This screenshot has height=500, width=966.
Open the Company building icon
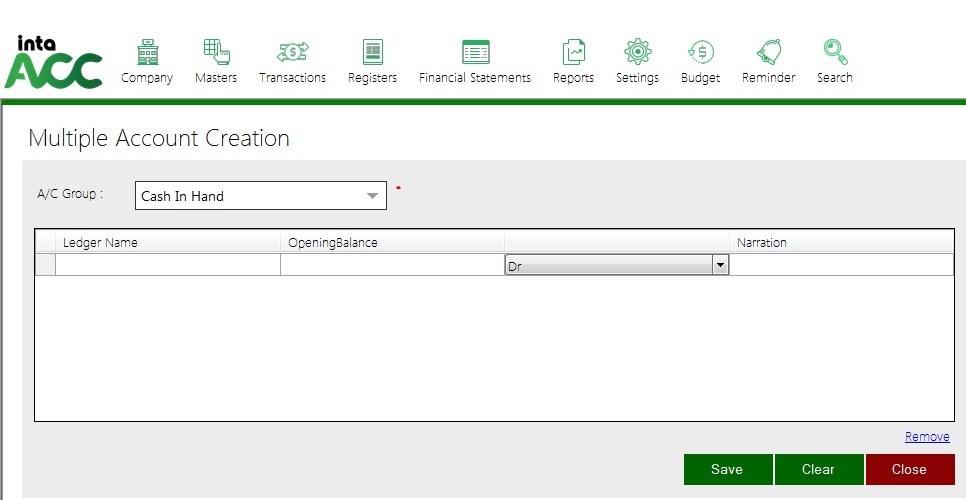(x=147, y=53)
